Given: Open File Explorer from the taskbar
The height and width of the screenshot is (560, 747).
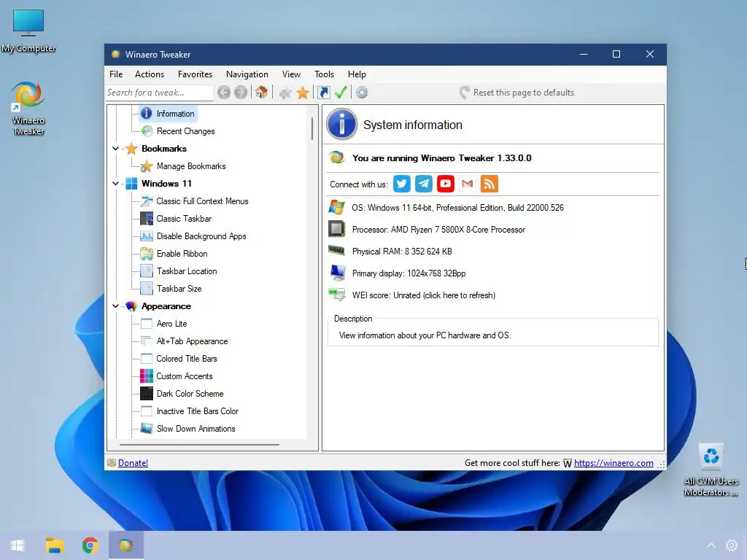Looking at the screenshot, I should pyautogui.click(x=54, y=545).
